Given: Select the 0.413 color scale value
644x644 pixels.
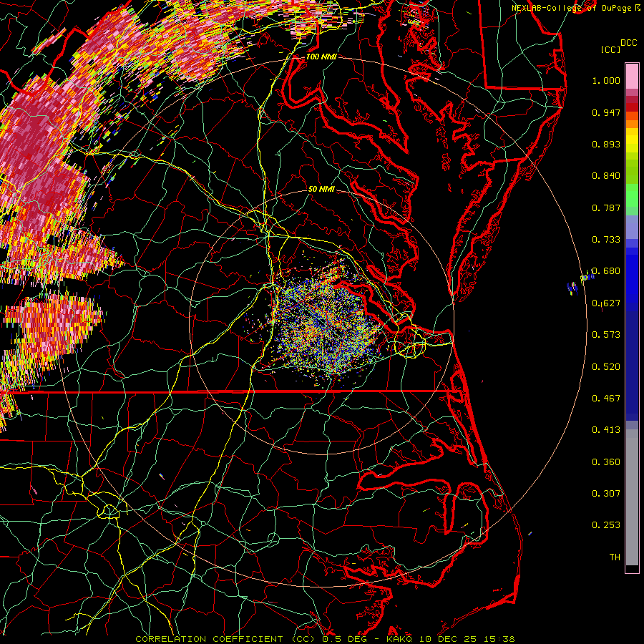Looking at the screenshot, I should coord(606,430).
